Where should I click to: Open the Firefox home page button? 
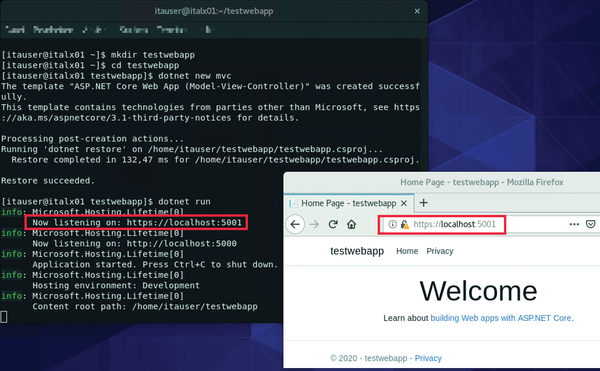[351, 224]
